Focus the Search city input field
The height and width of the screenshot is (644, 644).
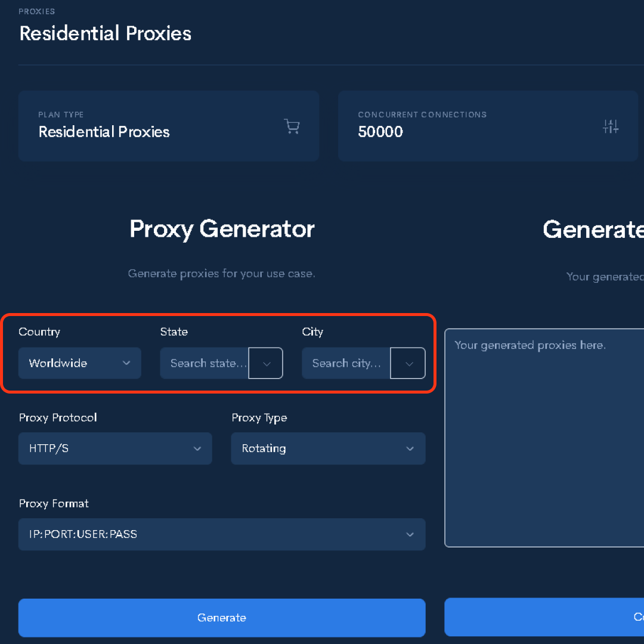(346, 363)
